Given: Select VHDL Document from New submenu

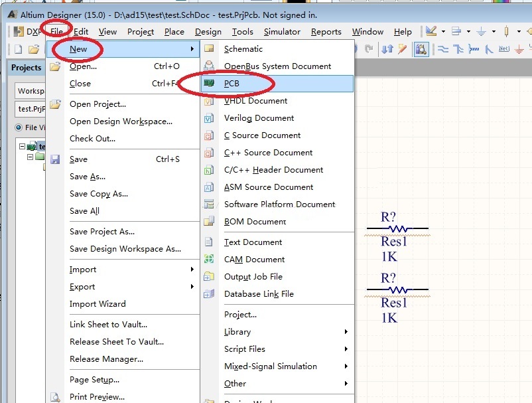Looking at the screenshot, I should (255, 101).
